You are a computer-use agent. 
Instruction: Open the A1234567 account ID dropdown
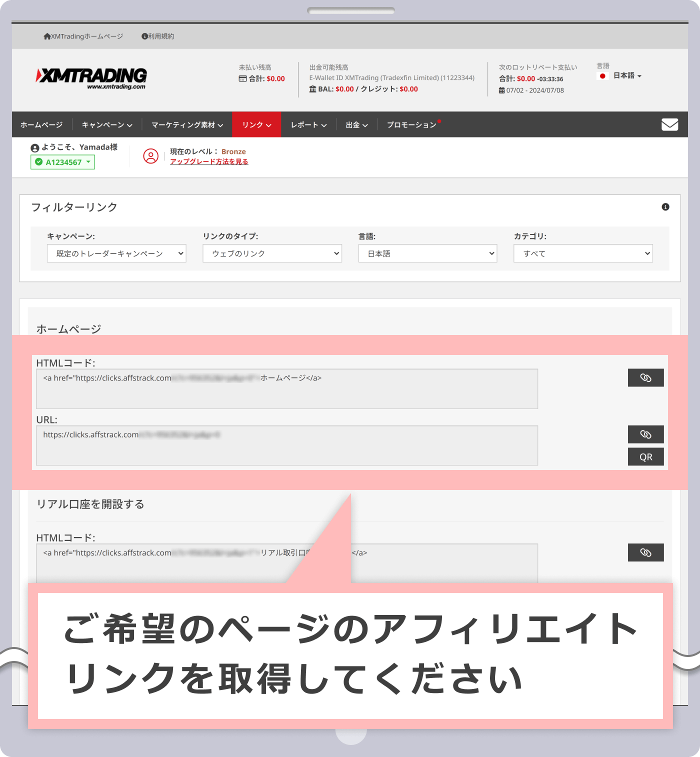point(62,162)
